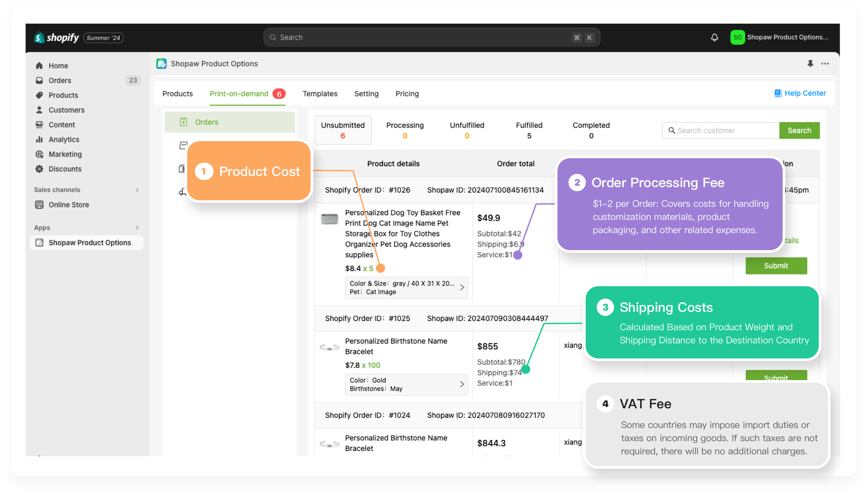The image size is (868, 495).
Task: Submit order #1026
Action: [x=776, y=266]
